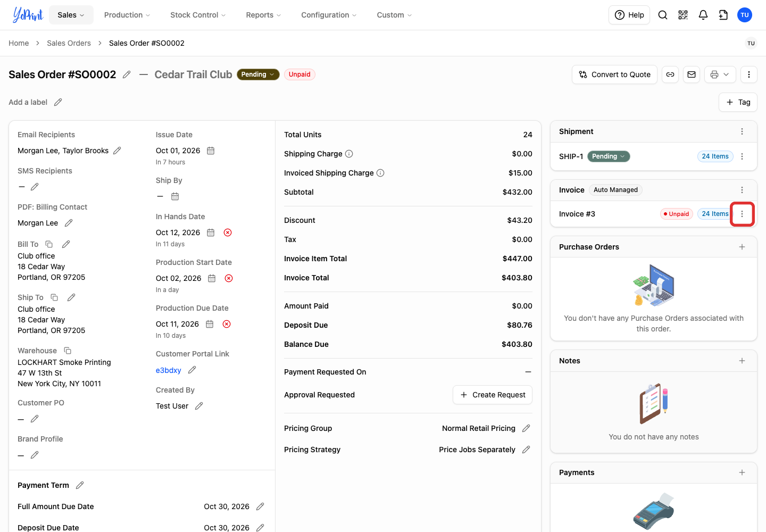Open the QR code scanner icon

(x=683, y=15)
